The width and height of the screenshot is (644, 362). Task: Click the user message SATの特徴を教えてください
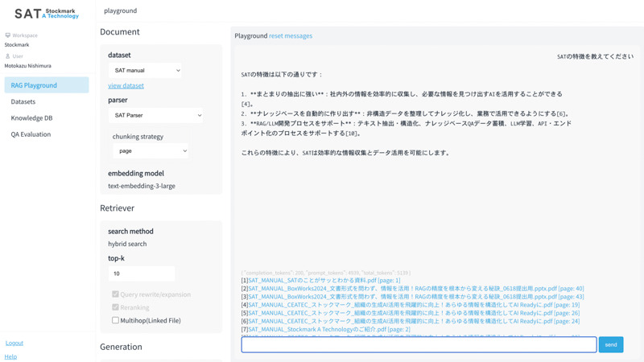click(x=595, y=56)
